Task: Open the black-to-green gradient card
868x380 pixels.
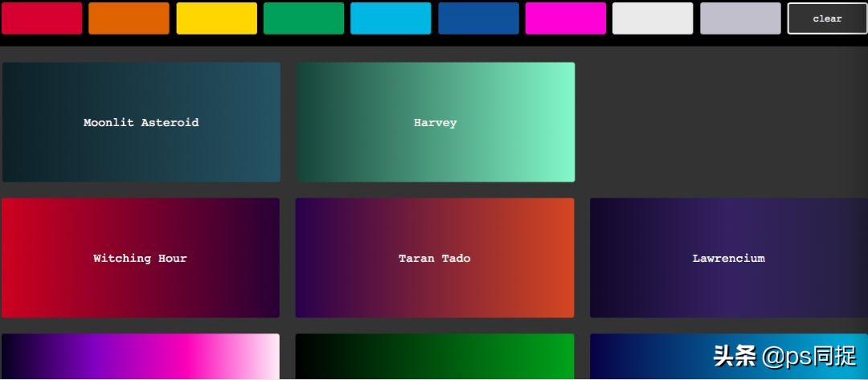Action: (435, 356)
